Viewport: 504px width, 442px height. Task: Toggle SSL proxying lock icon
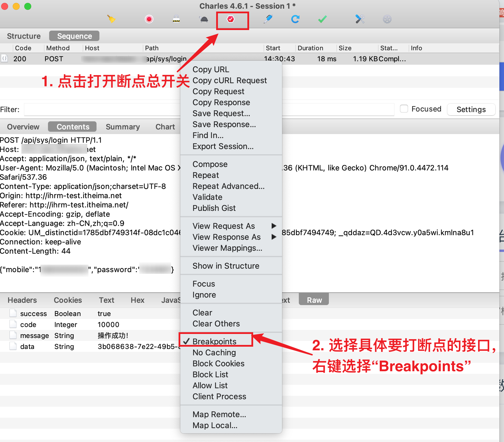176,19
